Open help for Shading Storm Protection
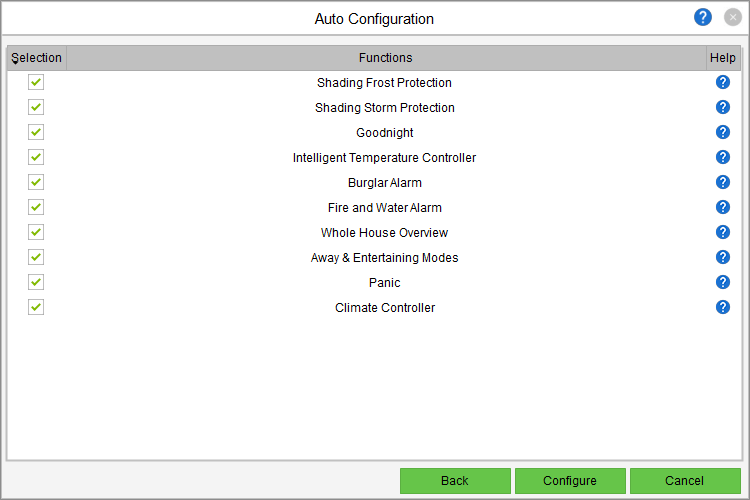 (x=723, y=107)
